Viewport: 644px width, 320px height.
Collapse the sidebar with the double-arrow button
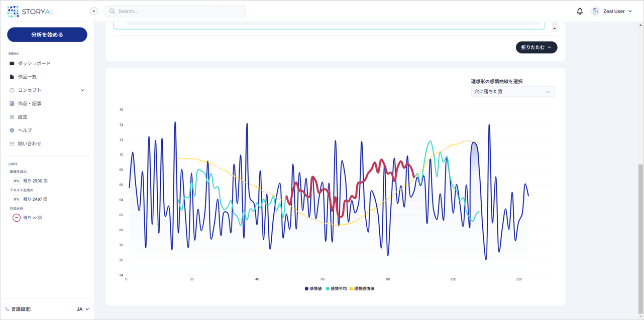[x=94, y=11]
